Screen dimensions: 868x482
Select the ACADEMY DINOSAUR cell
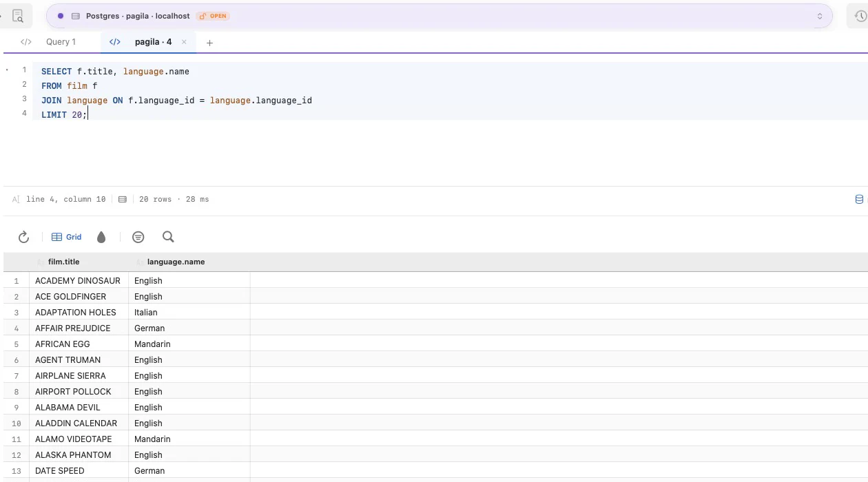pyautogui.click(x=78, y=281)
